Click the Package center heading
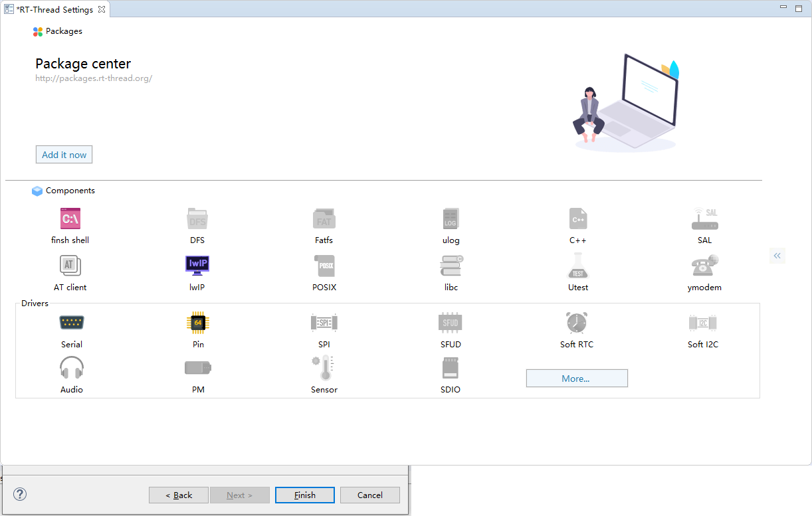 (83, 64)
